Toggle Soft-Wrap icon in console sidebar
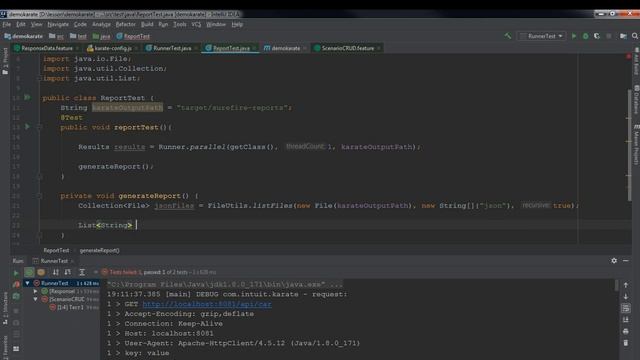640x360 pixels. pyautogui.click(x=626, y=308)
